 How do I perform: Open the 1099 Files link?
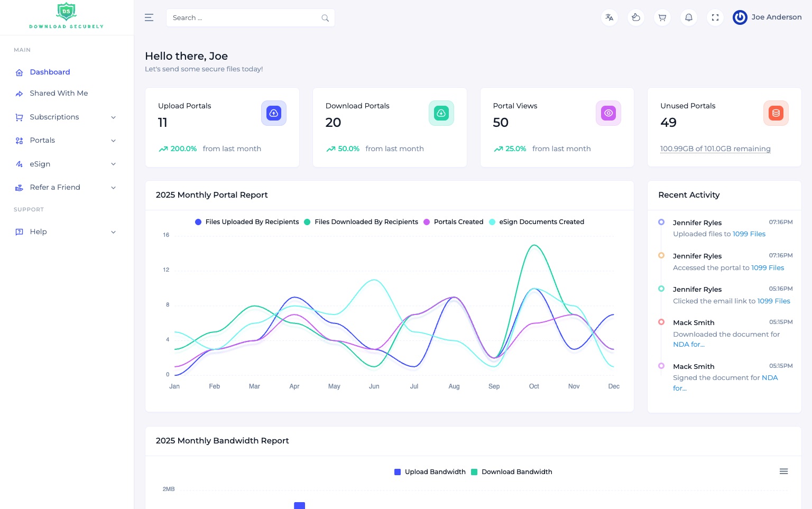[x=749, y=234]
